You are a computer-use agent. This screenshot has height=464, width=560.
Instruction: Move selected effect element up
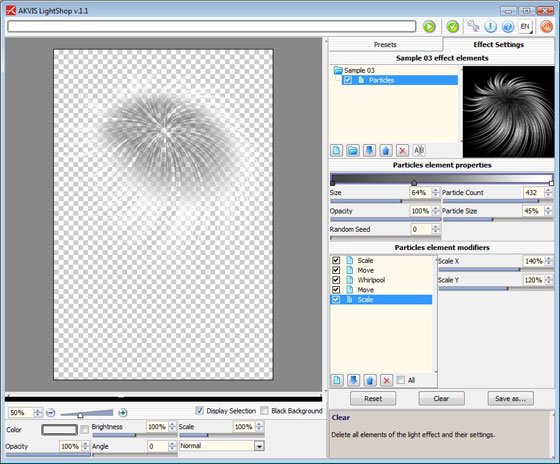point(386,150)
